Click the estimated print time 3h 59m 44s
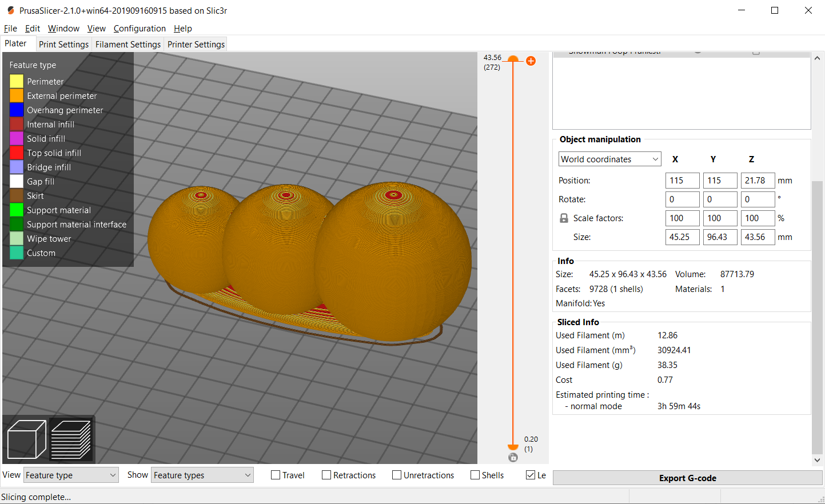 (x=679, y=406)
